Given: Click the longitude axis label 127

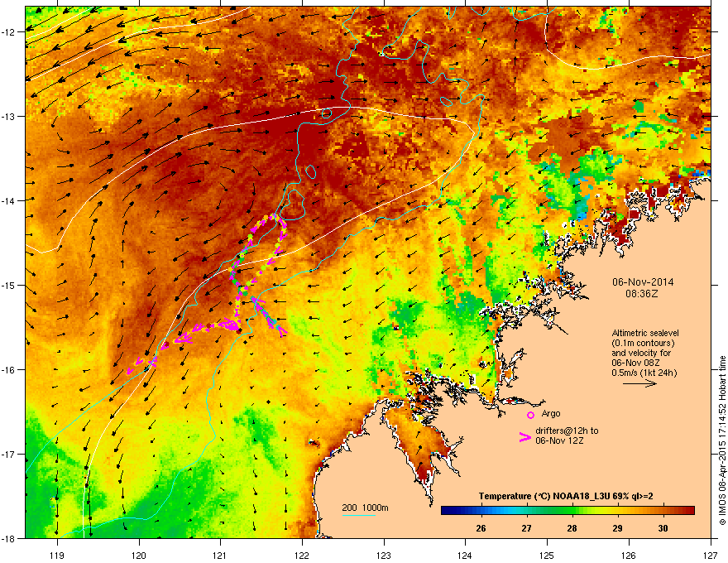Looking at the screenshot, I should coord(711,555).
